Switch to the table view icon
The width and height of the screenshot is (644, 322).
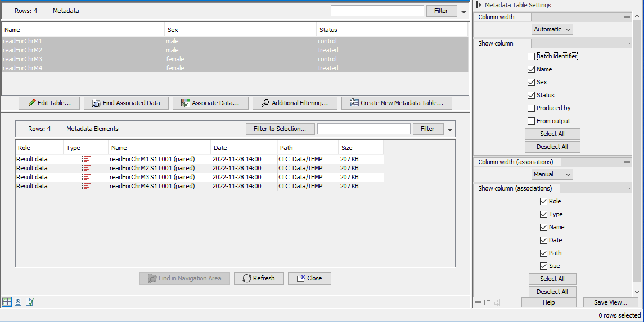click(x=7, y=302)
